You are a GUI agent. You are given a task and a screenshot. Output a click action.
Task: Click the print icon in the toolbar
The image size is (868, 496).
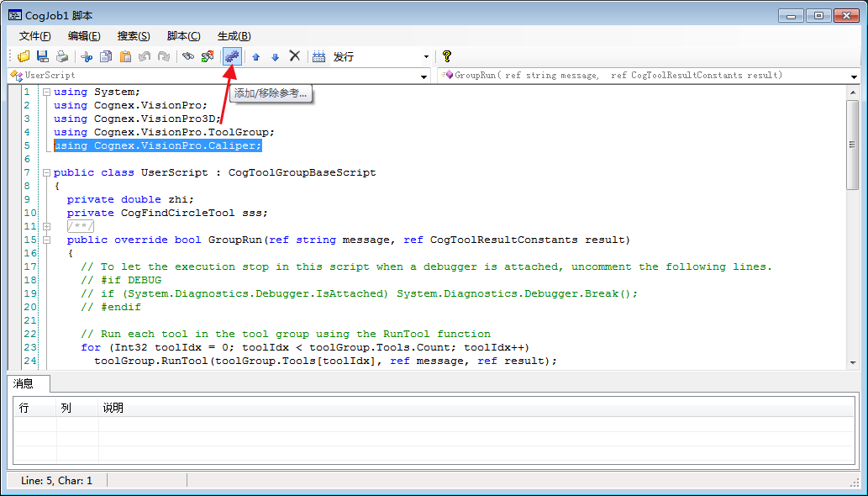[x=61, y=56]
